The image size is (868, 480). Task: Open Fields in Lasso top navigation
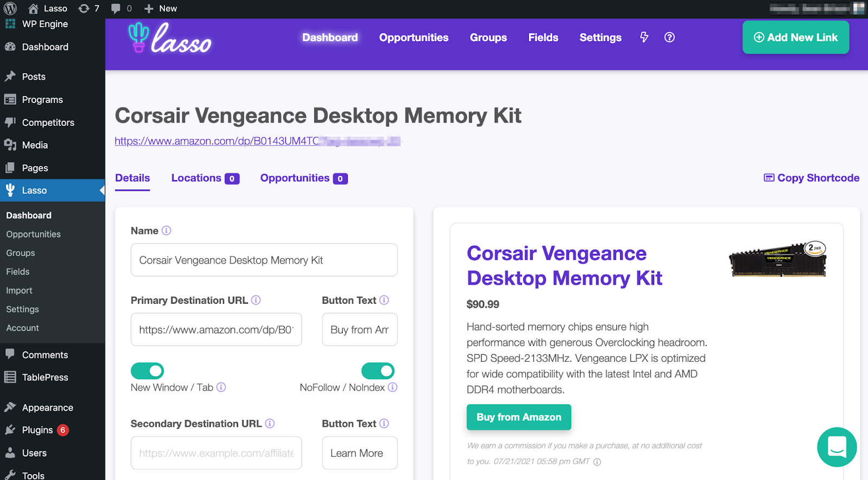[543, 37]
